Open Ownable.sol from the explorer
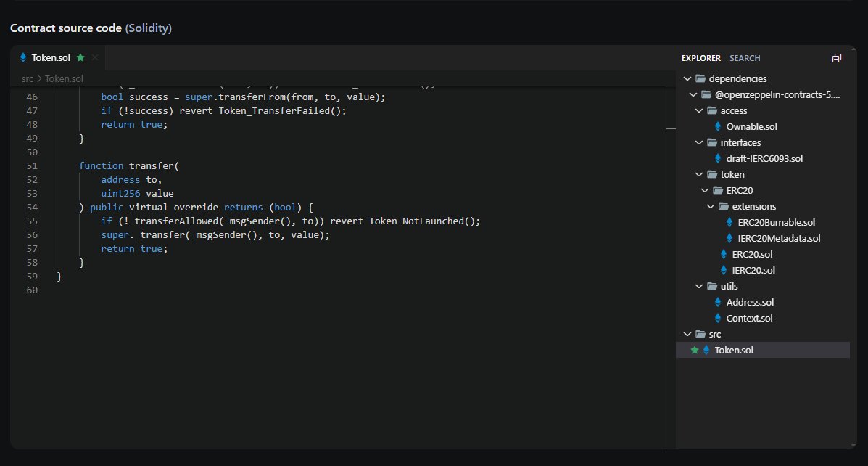Viewport: 868px width, 466px height. pos(751,127)
